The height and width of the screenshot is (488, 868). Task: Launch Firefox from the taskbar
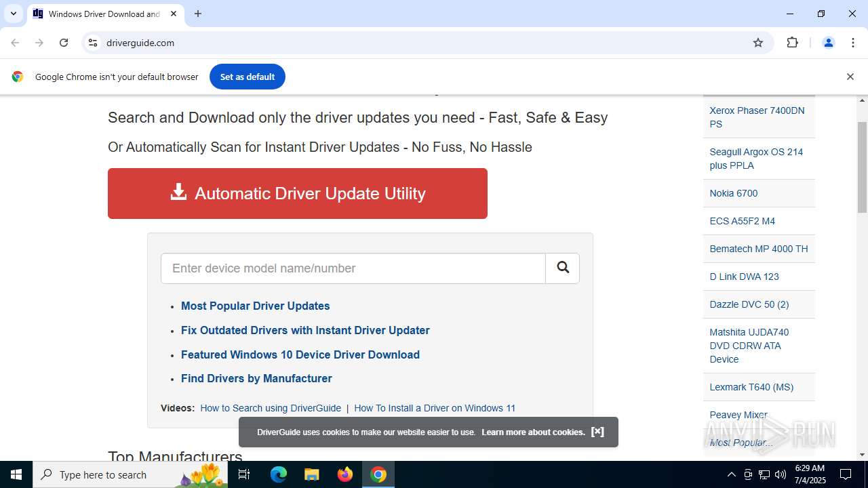345,474
